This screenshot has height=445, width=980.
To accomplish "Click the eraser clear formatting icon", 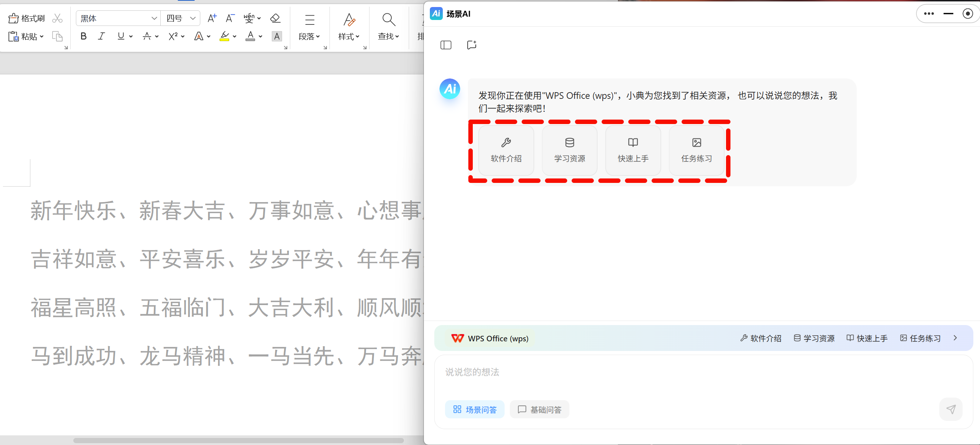I will 275,18.
